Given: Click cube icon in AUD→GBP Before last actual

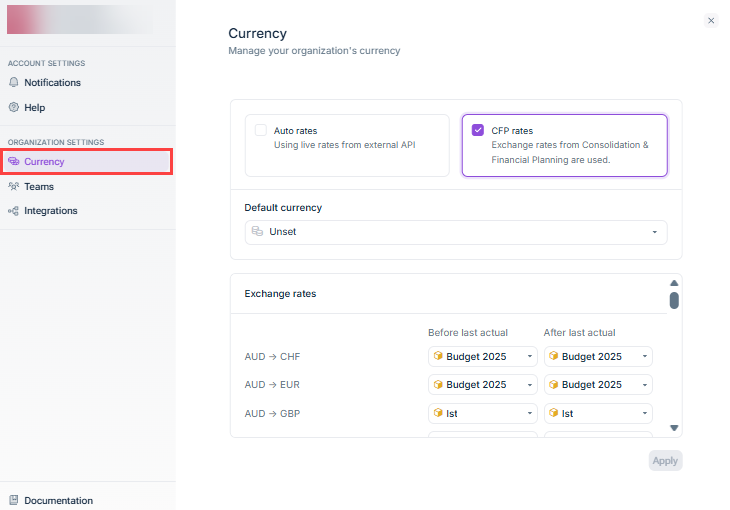Looking at the screenshot, I should [438, 413].
